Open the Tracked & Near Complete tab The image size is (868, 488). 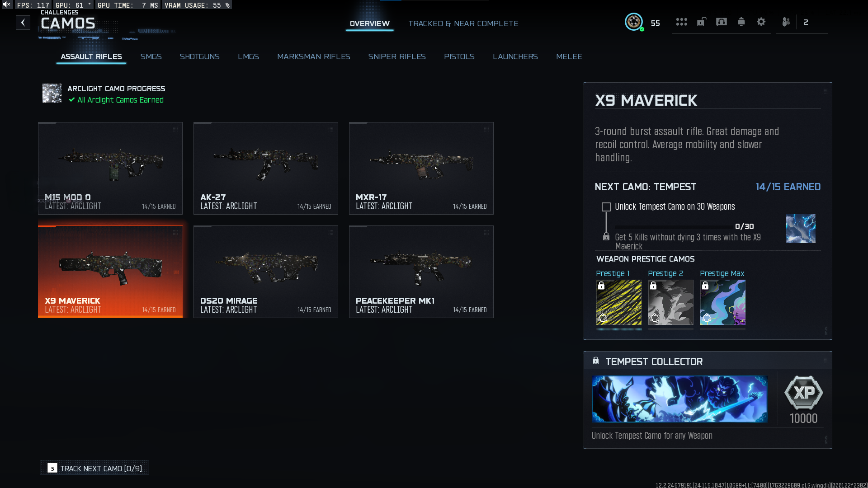[463, 23]
